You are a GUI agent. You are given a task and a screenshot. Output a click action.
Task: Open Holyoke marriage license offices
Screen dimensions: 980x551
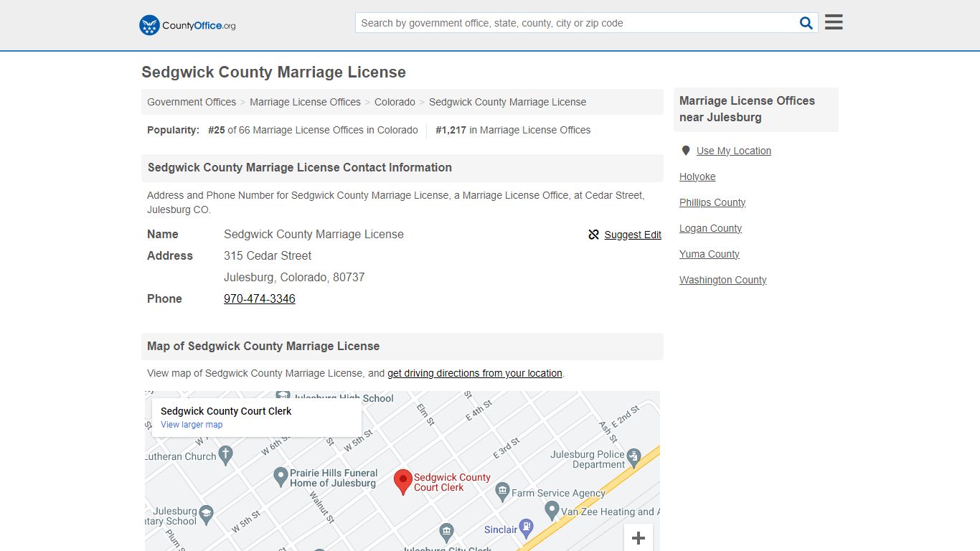pyautogui.click(x=697, y=176)
